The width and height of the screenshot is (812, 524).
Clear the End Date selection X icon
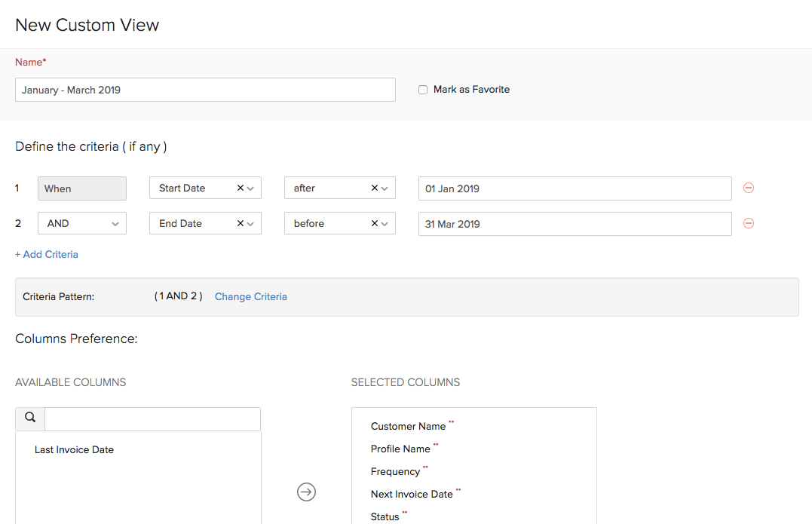point(240,223)
